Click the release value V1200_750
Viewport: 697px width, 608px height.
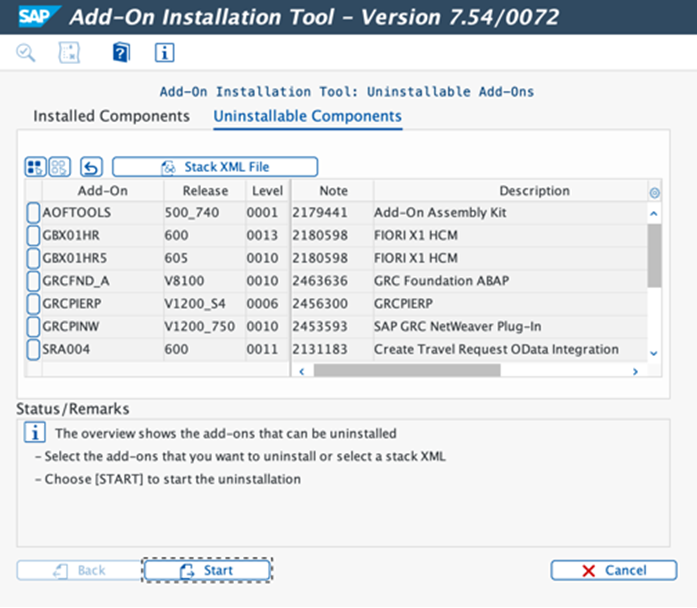(200, 327)
